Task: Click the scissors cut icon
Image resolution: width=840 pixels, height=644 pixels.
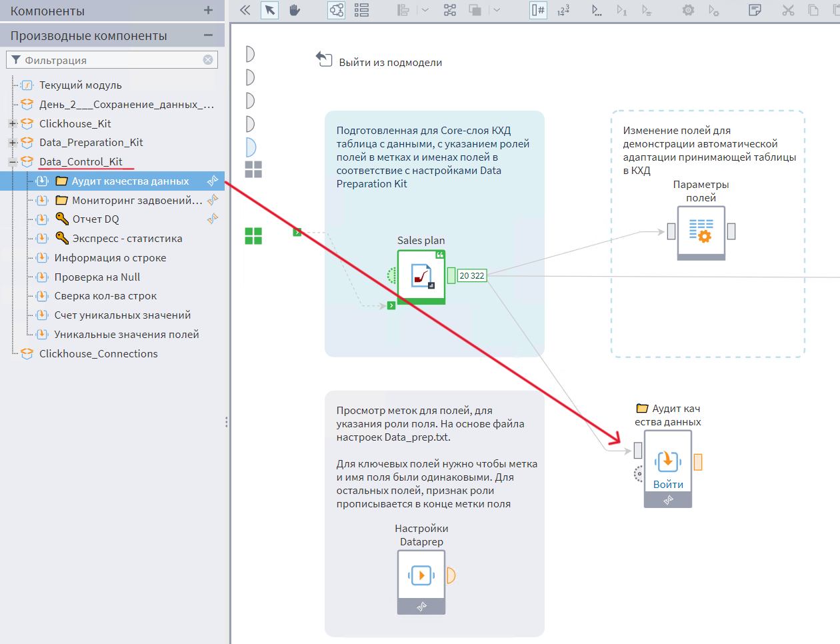Action: 788,10
